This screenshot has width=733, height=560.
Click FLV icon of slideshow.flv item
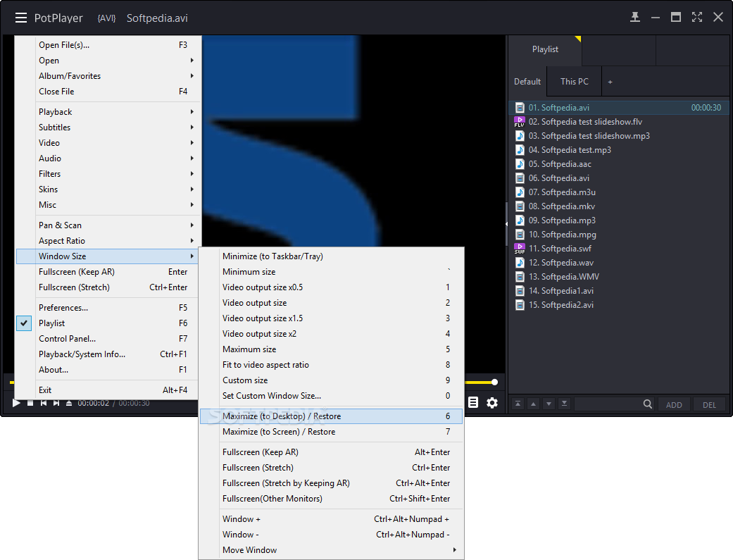520,122
